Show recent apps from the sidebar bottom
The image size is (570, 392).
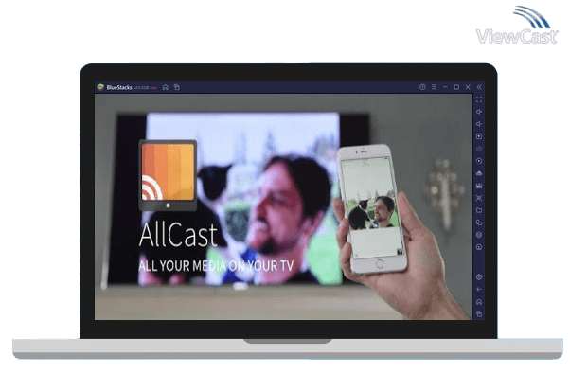pos(479,313)
